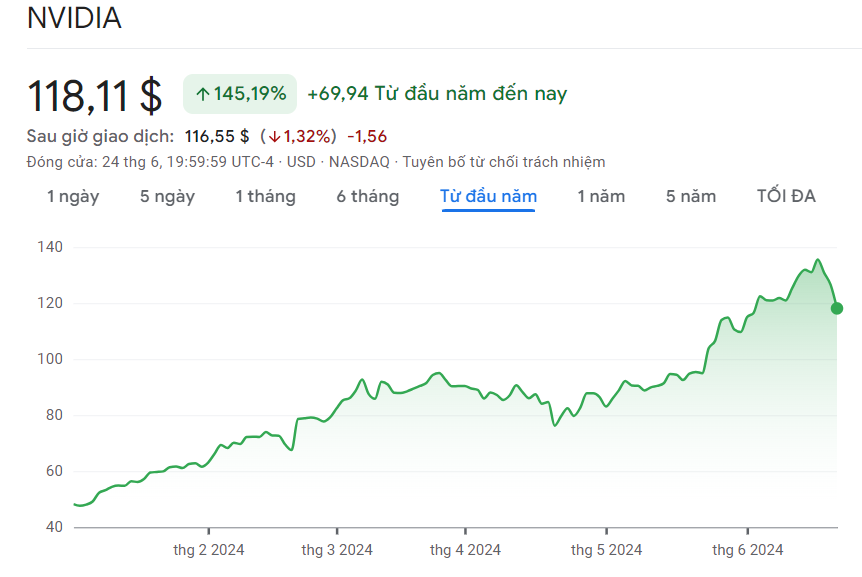This screenshot has height=577, width=862.
Task: Click the after-hours change -1,56
Action: (x=367, y=136)
